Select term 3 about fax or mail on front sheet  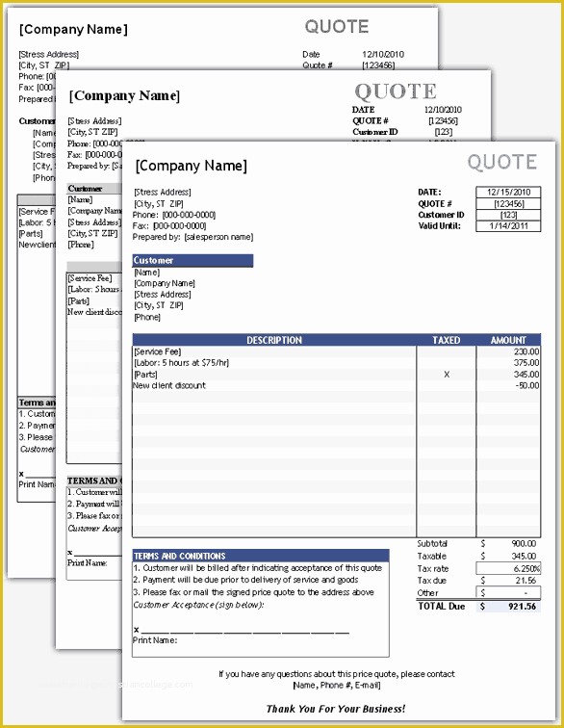(x=253, y=593)
